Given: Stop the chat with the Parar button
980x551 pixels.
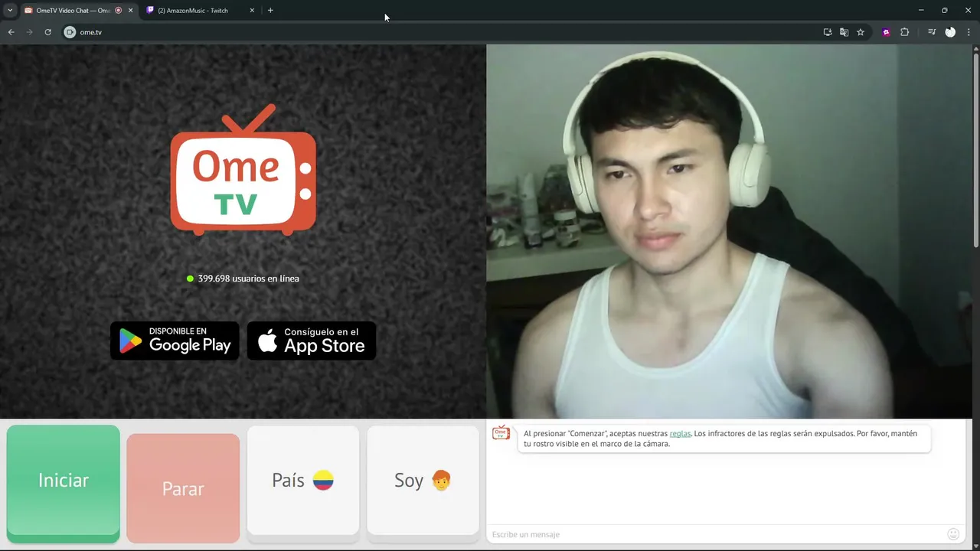Looking at the screenshot, I should (x=183, y=488).
